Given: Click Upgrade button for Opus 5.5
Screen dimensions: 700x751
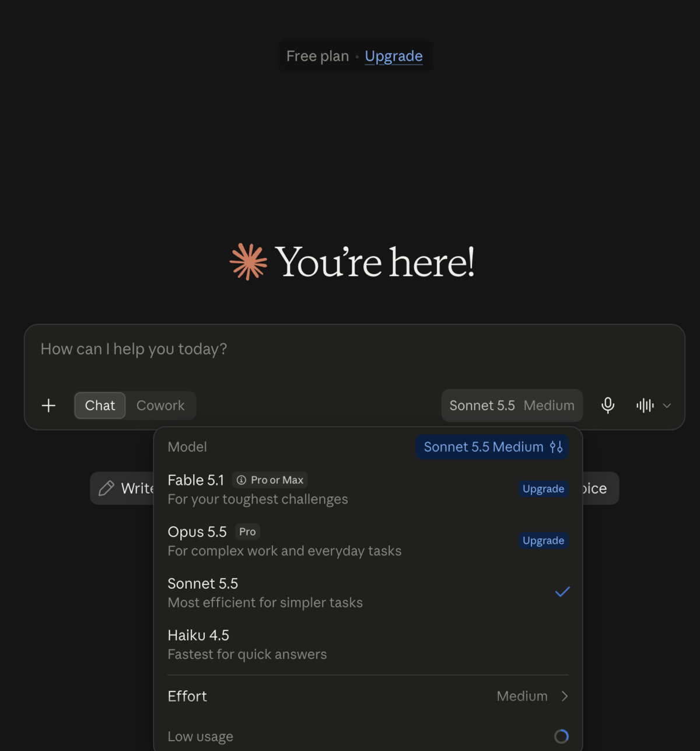Looking at the screenshot, I should (x=543, y=541).
